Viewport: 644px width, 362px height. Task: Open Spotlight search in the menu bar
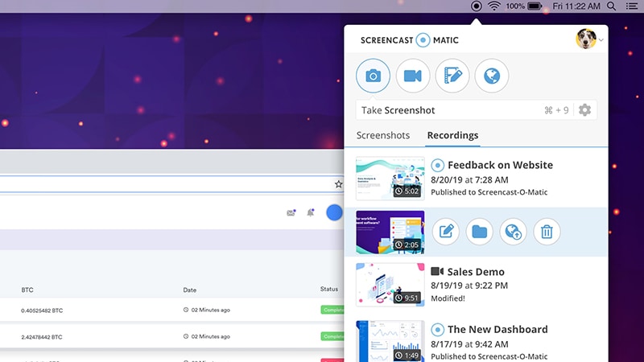click(x=612, y=6)
